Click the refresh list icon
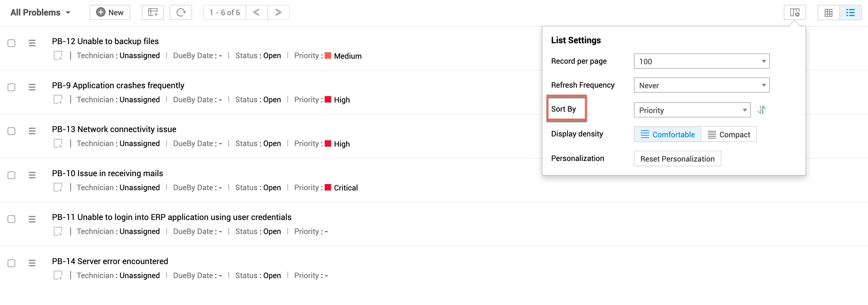868x305 pixels. (x=181, y=13)
